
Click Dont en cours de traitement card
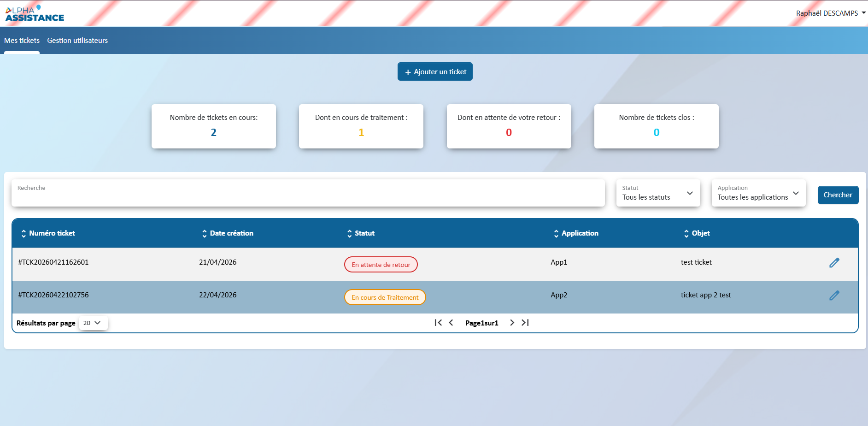(x=361, y=126)
